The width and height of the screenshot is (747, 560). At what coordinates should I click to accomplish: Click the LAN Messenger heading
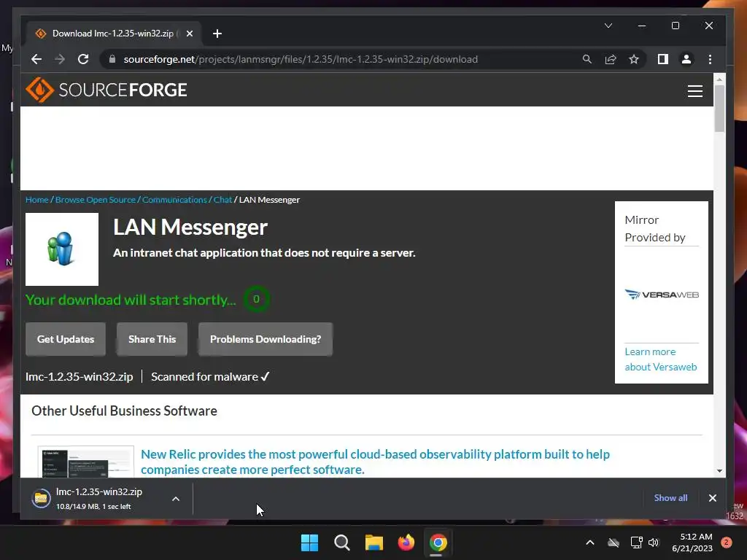pyautogui.click(x=190, y=227)
